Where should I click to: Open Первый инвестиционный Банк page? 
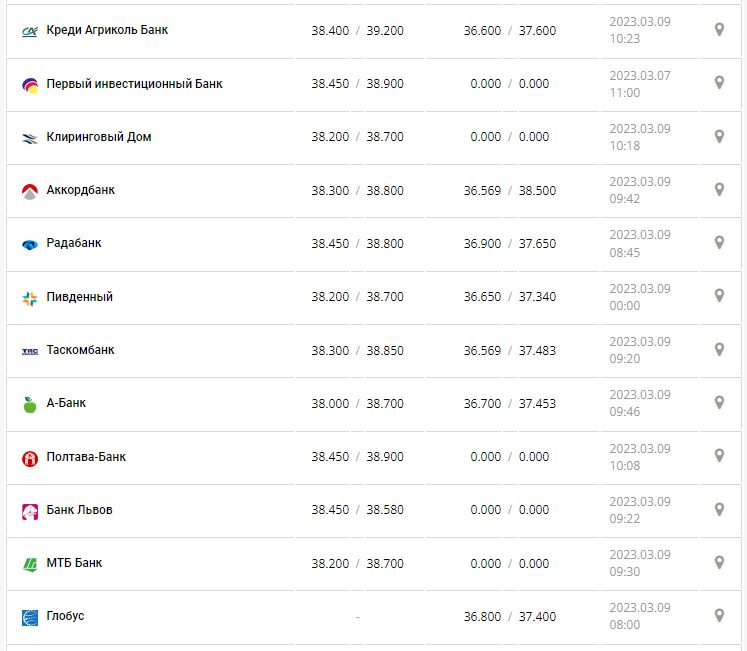(134, 84)
